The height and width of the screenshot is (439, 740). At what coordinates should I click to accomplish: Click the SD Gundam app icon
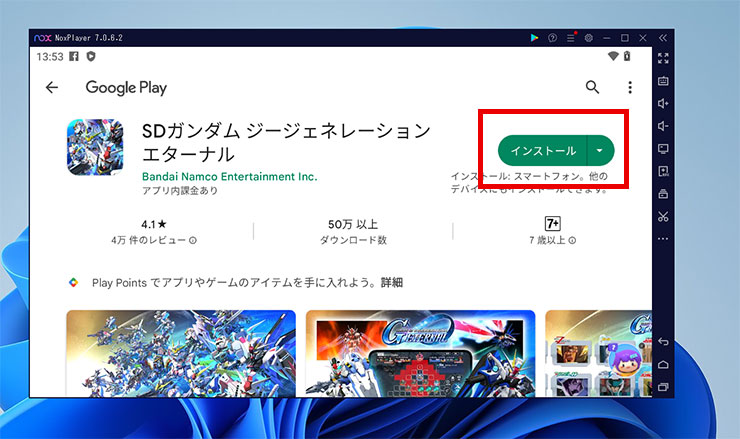[95, 147]
